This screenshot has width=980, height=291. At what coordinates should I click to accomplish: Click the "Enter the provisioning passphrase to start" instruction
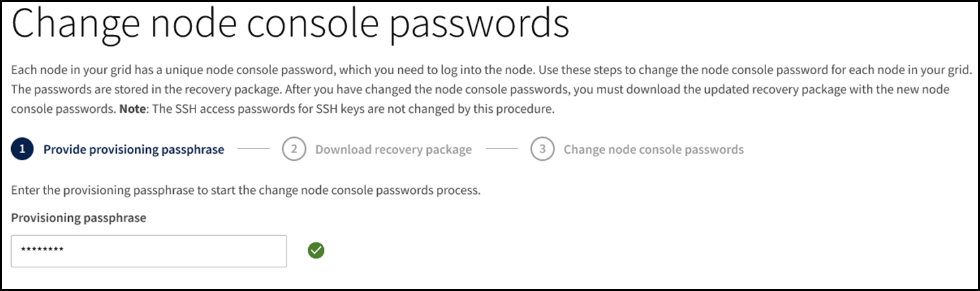246,191
